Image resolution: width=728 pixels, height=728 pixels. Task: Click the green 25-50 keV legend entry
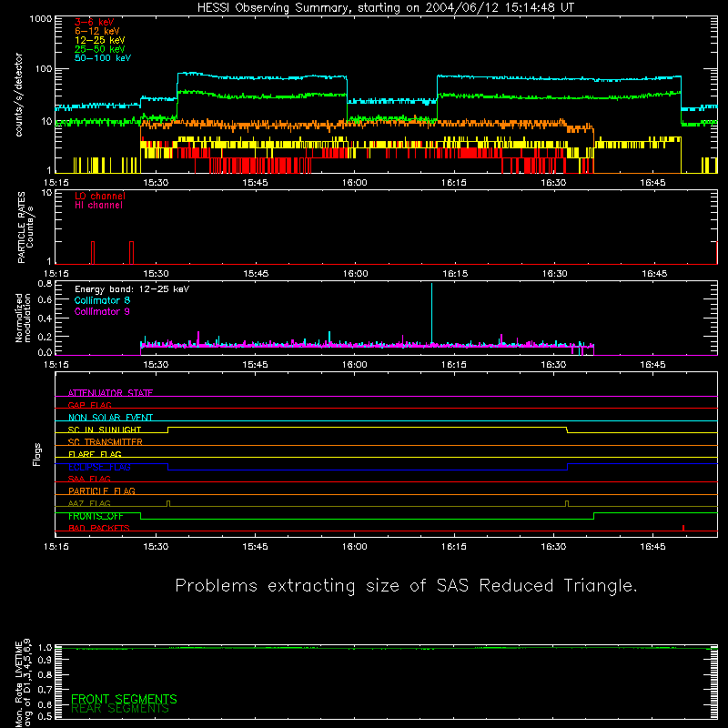point(100,49)
